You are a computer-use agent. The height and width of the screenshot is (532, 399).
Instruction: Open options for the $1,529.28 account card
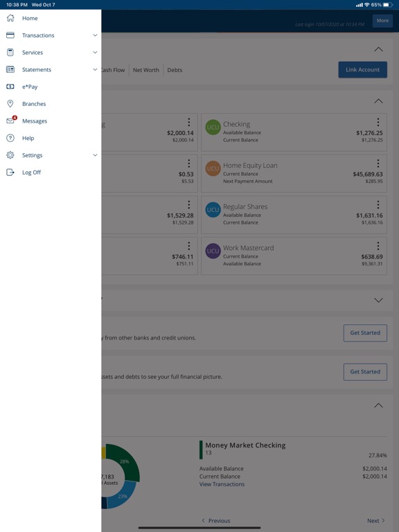click(189, 204)
